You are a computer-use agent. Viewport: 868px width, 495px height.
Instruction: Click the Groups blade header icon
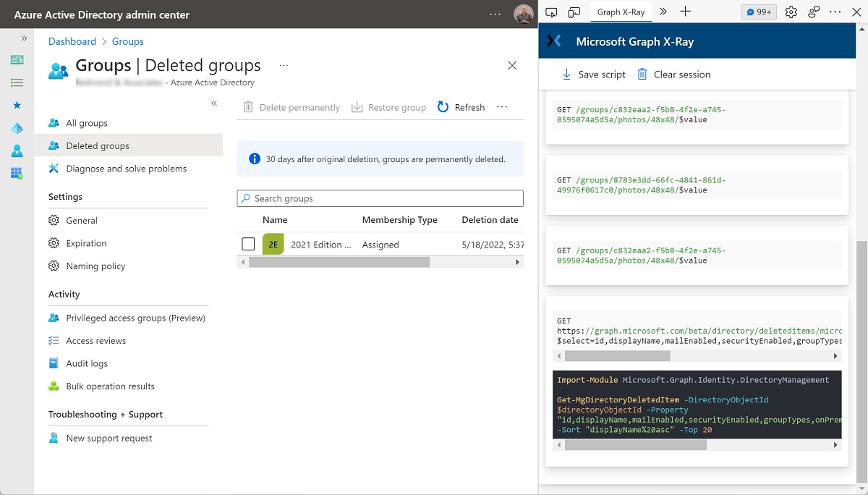coord(58,70)
